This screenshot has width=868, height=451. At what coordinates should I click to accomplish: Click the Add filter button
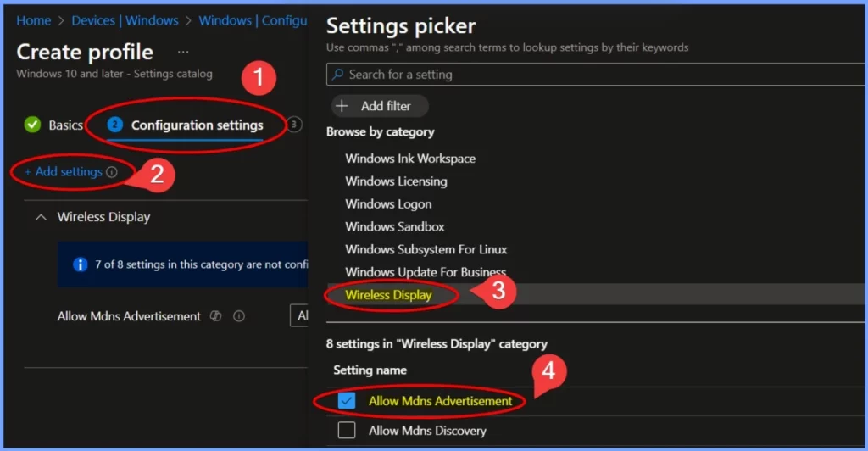(x=379, y=106)
